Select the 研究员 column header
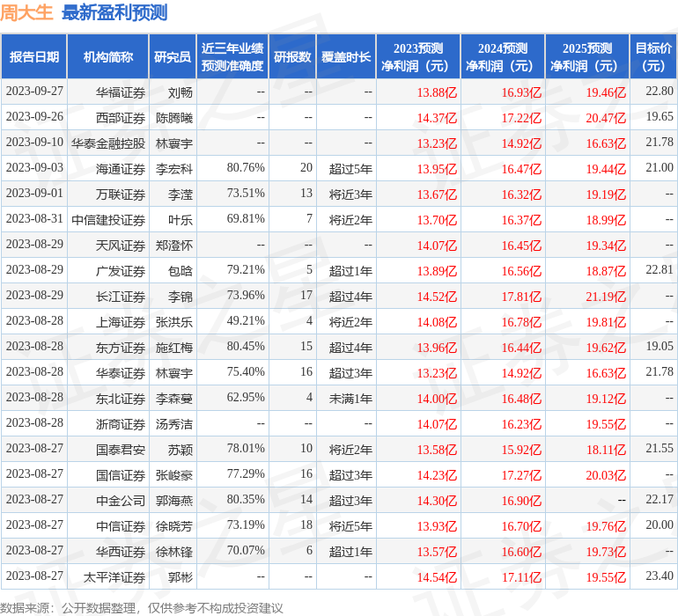678x616 pixels. (173, 57)
